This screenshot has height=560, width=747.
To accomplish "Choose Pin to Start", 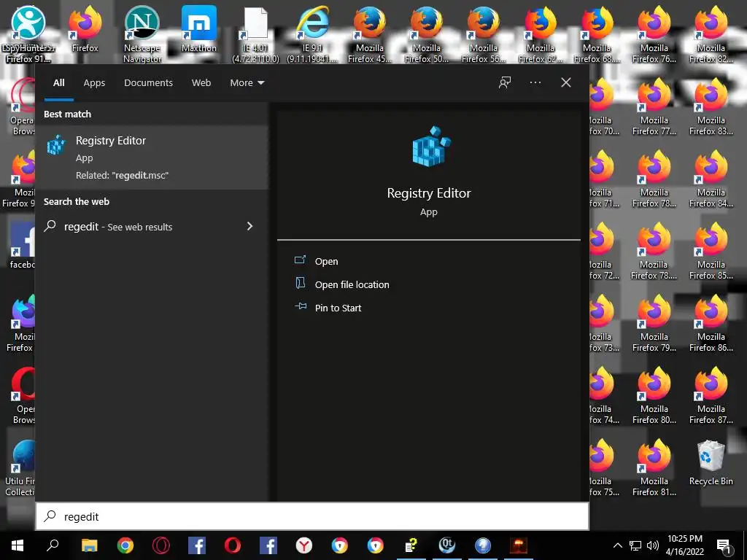I will tap(338, 308).
